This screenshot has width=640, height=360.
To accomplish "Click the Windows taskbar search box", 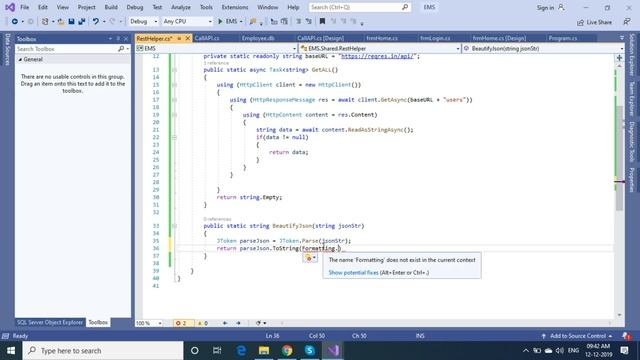I will pos(103,351).
